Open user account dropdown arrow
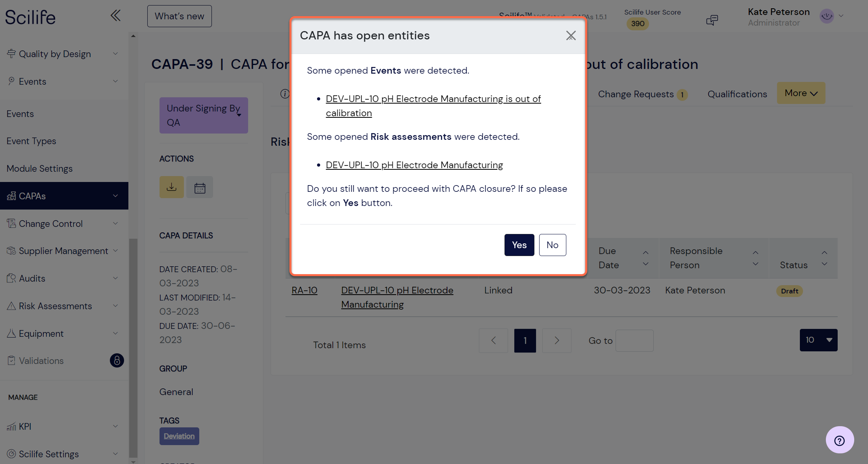Viewport: 868px width, 464px height. (841, 16)
